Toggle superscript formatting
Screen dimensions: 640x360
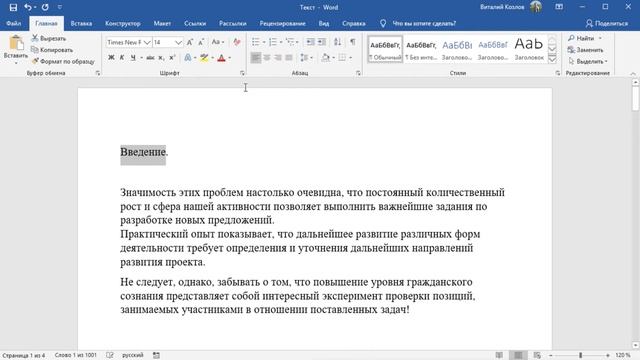[172, 58]
